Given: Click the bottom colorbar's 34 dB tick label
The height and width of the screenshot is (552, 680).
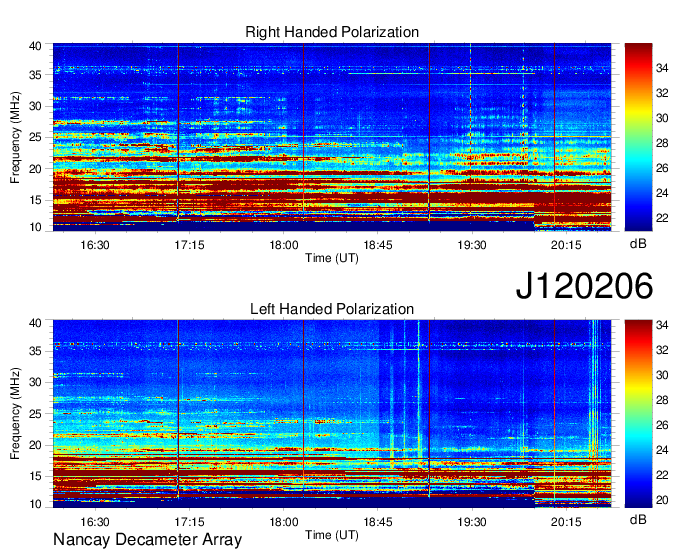Looking at the screenshot, I should (662, 325).
